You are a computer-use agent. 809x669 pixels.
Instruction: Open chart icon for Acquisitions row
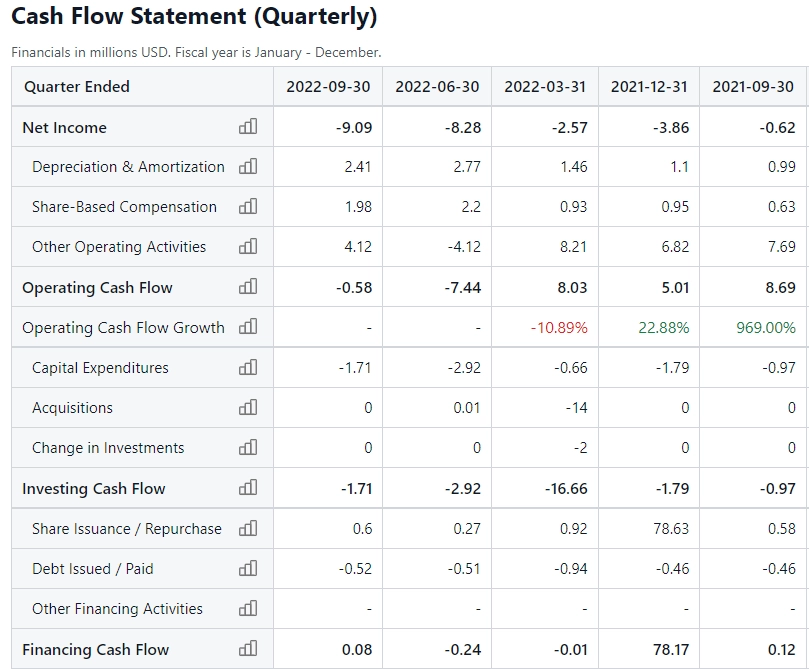tap(248, 408)
